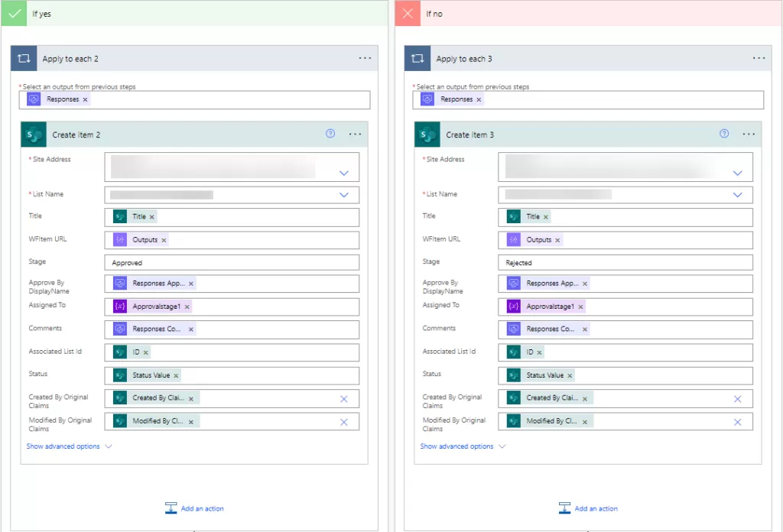This screenshot has width=783, height=532.
Task: Open the Create item 3 ellipsis menu
Action: pyautogui.click(x=749, y=135)
